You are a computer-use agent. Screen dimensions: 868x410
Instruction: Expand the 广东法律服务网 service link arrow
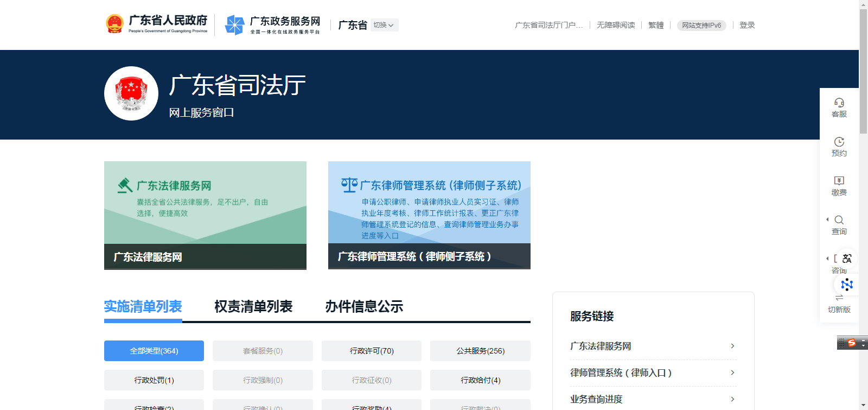click(x=732, y=346)
